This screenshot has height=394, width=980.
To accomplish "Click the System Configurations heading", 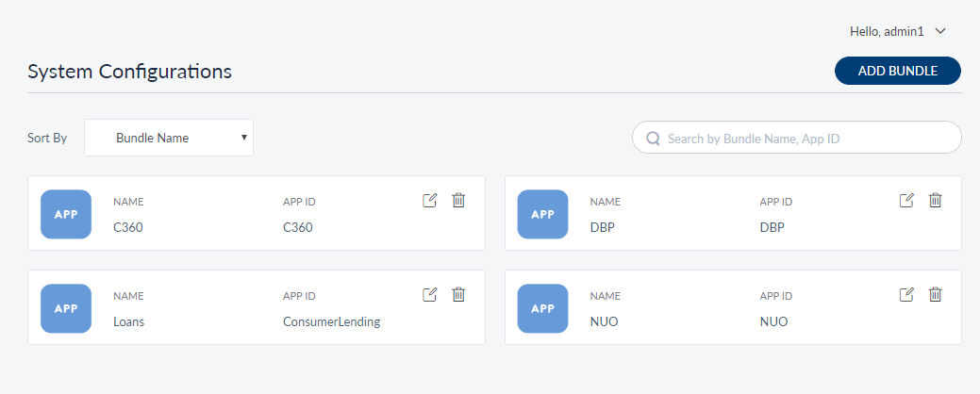I will point(130,71).
